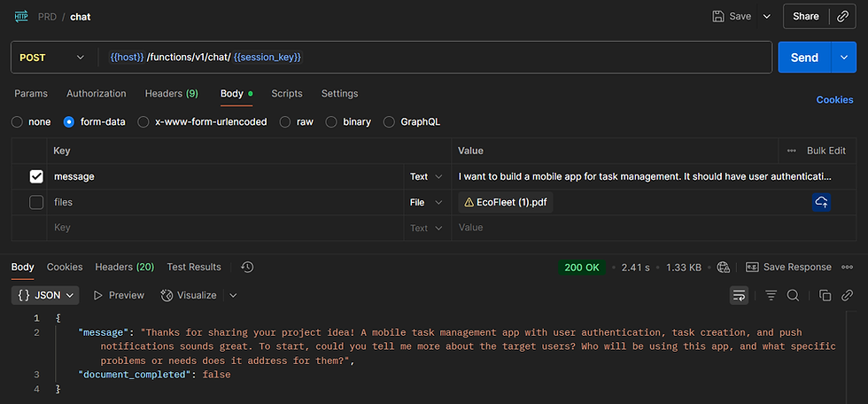Open the request Headers (9) tab

pos(172,94)
